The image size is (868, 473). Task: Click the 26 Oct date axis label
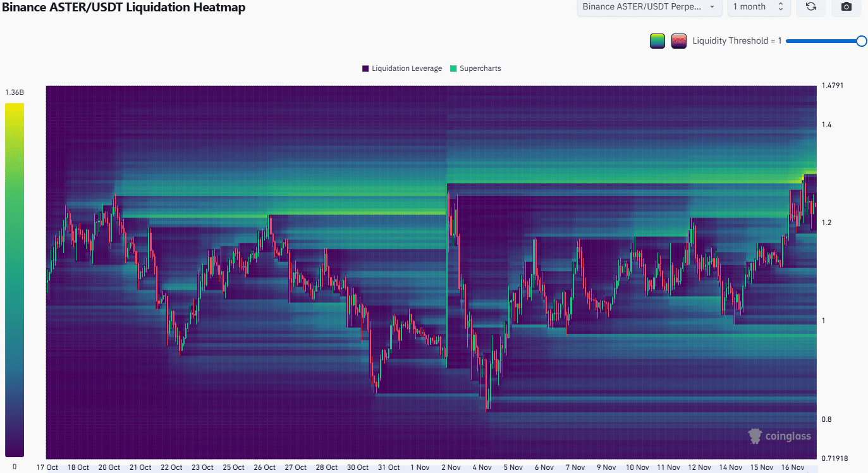(264, 468)
